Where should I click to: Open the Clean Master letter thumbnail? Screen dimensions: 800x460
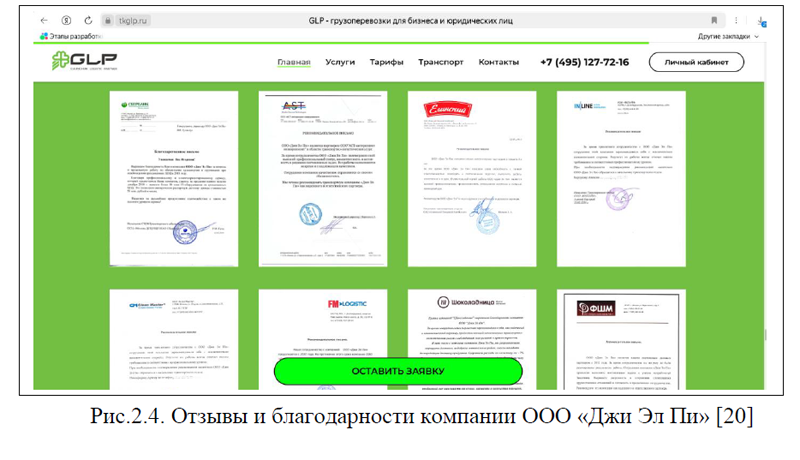pyautogui.click(x=174, y=339)
